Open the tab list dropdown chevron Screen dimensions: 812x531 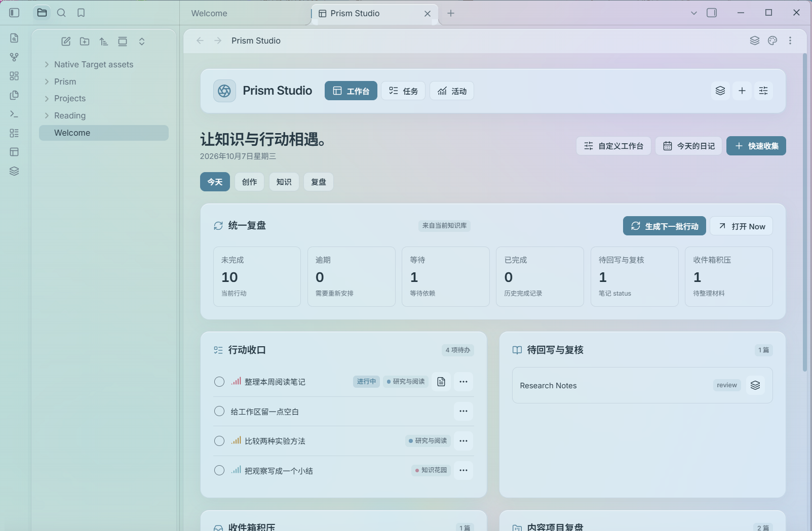coord(694,13)
